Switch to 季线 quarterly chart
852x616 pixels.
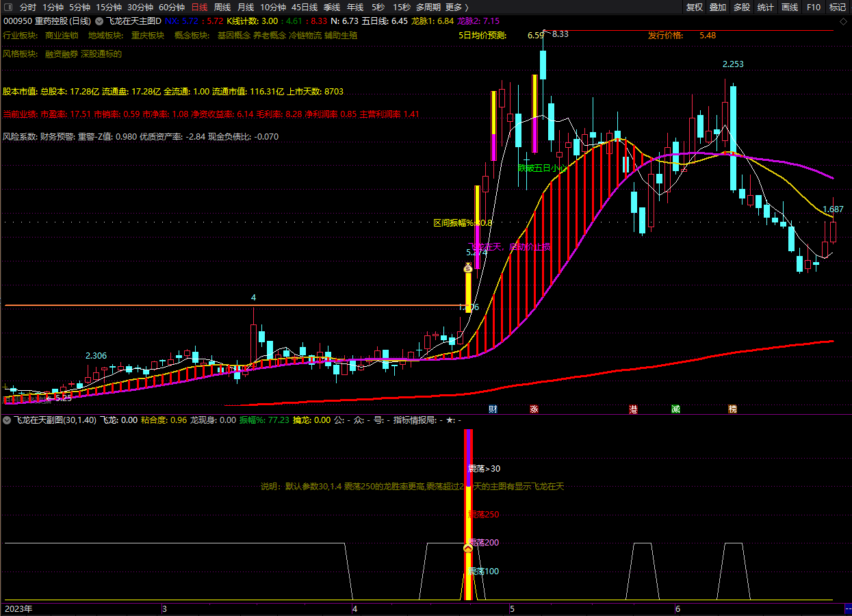[x=332, y=7]
